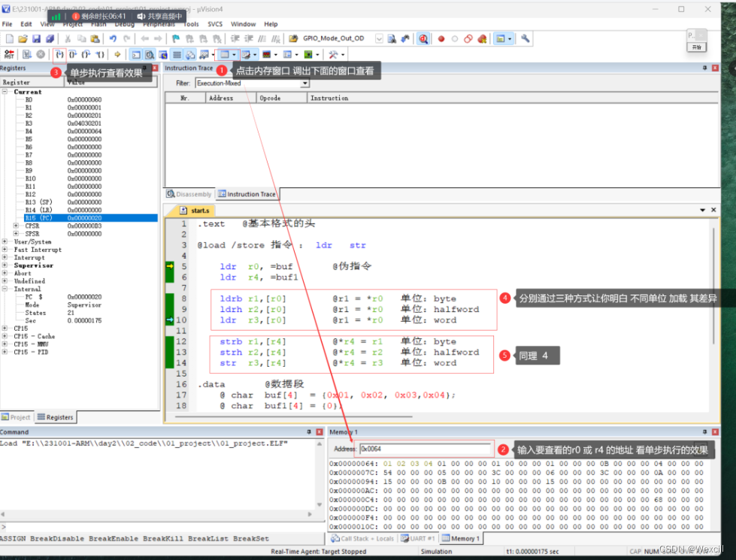Click the 开始 button at top right
Screen dimensions: 736x560
(x=695, y=46)
